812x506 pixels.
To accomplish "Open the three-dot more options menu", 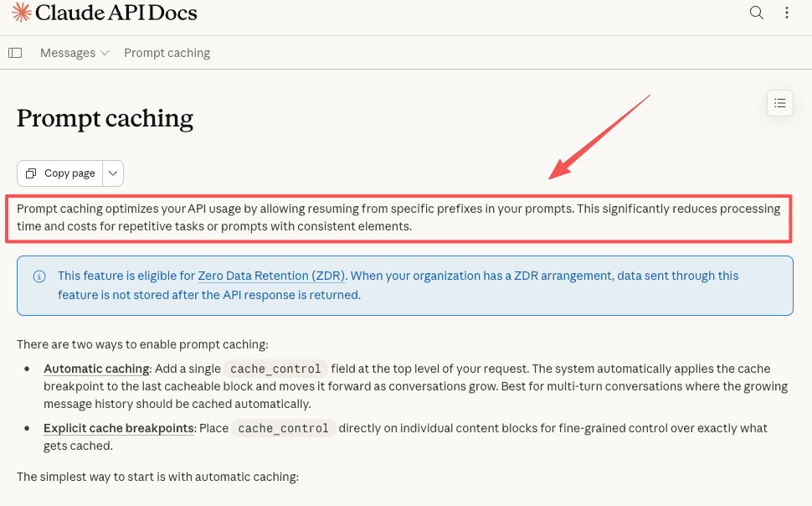I will [x=787, y=13].
